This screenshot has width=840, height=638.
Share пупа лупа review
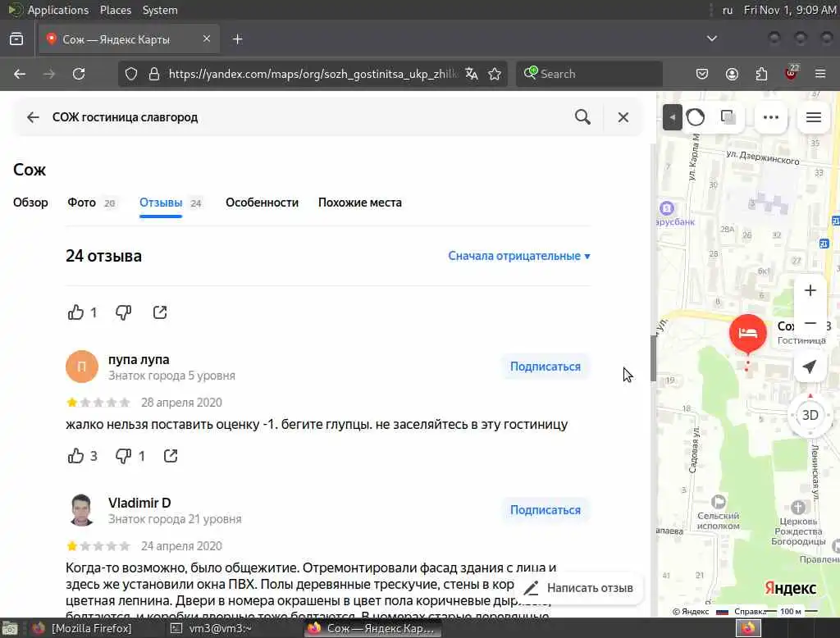[171, 456]
